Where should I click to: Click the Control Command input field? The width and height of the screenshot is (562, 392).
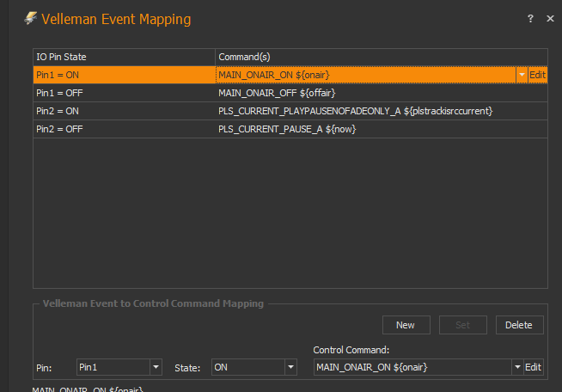tap(412, 367)
